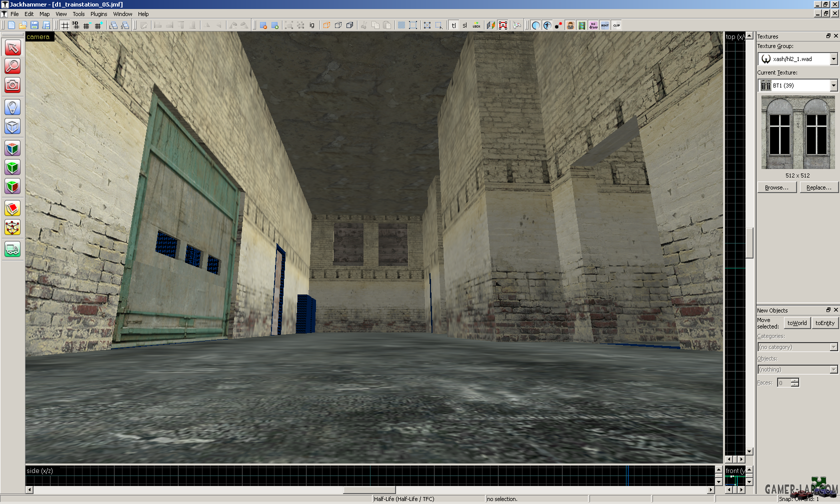
Task: Activate the Clipping tool
Action: coord(12,208)
